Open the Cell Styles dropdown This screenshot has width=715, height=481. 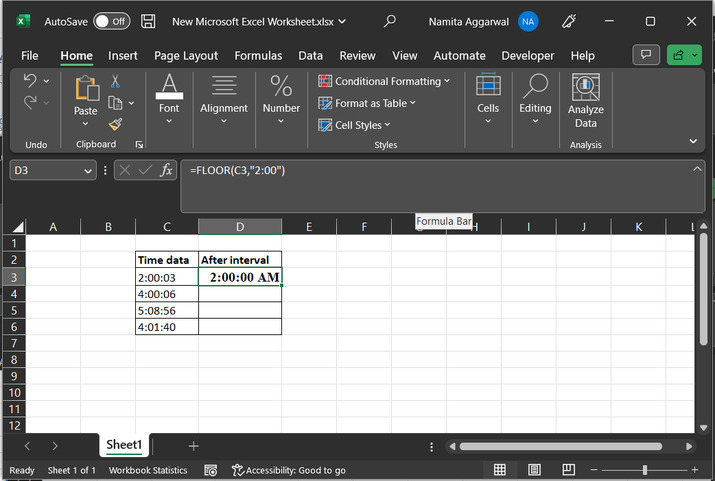pos(356,125)
